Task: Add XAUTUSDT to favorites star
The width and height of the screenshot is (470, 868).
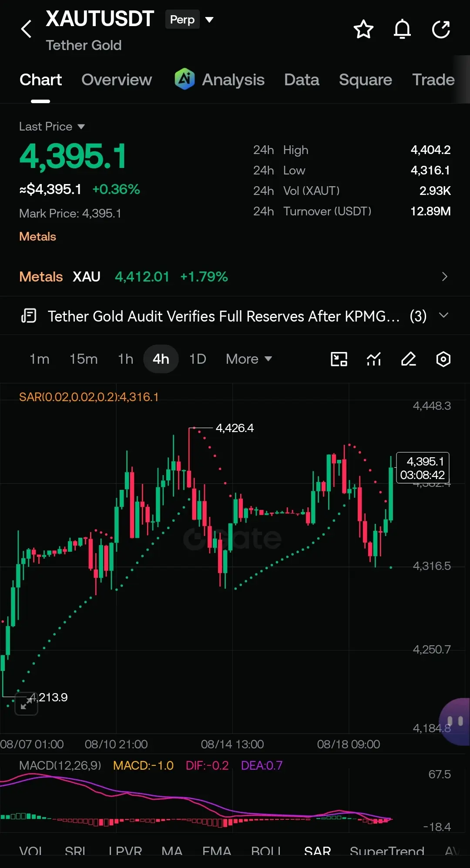Action: click(x=363, y=29)
